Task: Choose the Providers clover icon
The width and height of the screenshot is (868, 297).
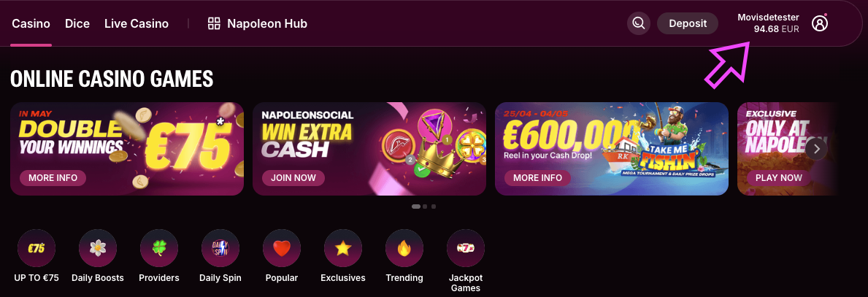Action: tap(159, 248)
